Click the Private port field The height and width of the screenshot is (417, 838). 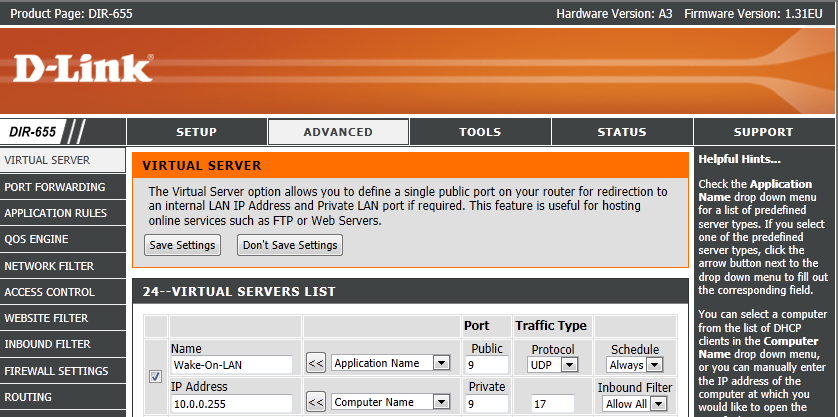point(487,404)
